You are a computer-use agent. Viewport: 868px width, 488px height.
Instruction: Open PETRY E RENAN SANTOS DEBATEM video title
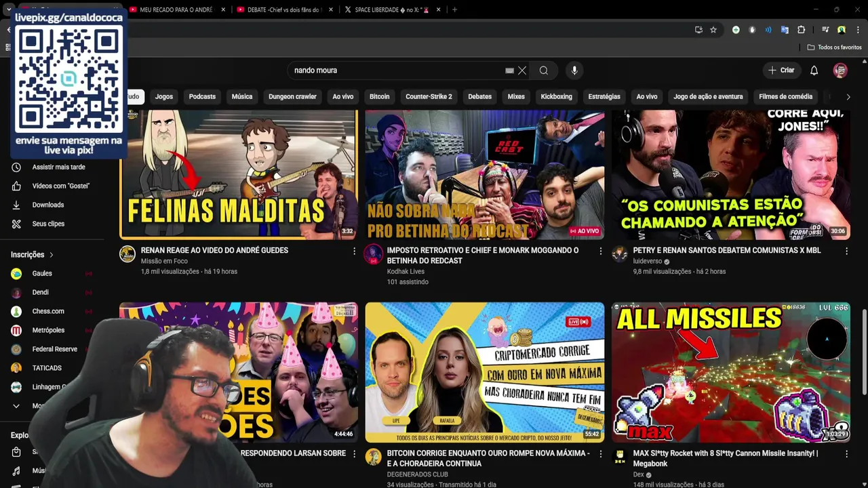(x=727, y=251)
